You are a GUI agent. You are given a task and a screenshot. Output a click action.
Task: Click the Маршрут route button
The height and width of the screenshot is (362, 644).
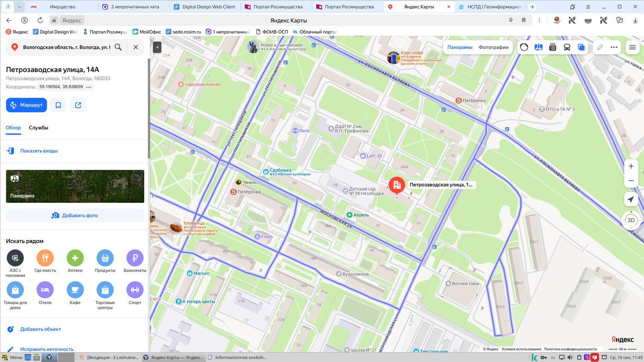[27, 105]
